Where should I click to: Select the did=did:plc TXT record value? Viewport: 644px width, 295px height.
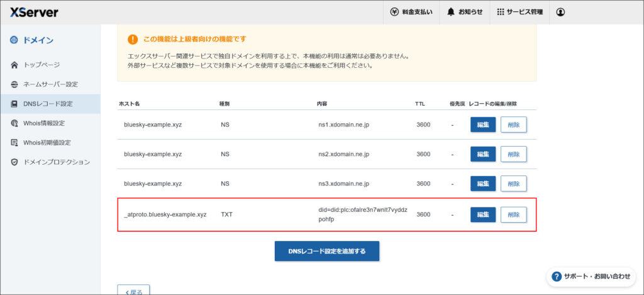[x=363, y=214]
